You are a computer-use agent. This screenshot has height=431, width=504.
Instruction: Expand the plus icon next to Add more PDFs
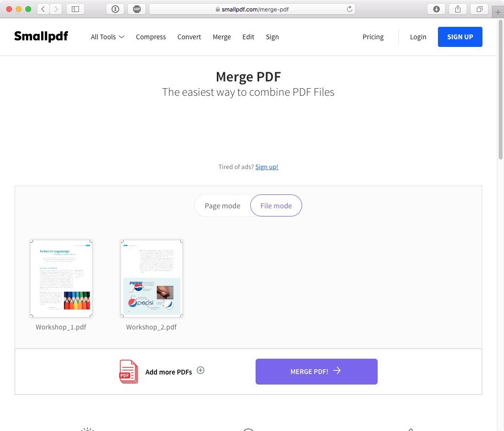coord(201,370)
